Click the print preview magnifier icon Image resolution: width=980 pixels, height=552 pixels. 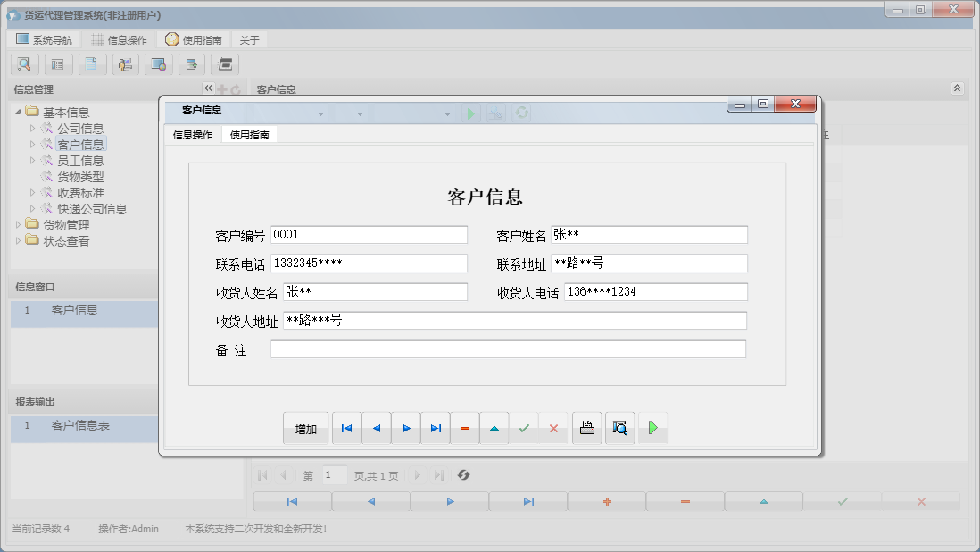pos(619,429)
